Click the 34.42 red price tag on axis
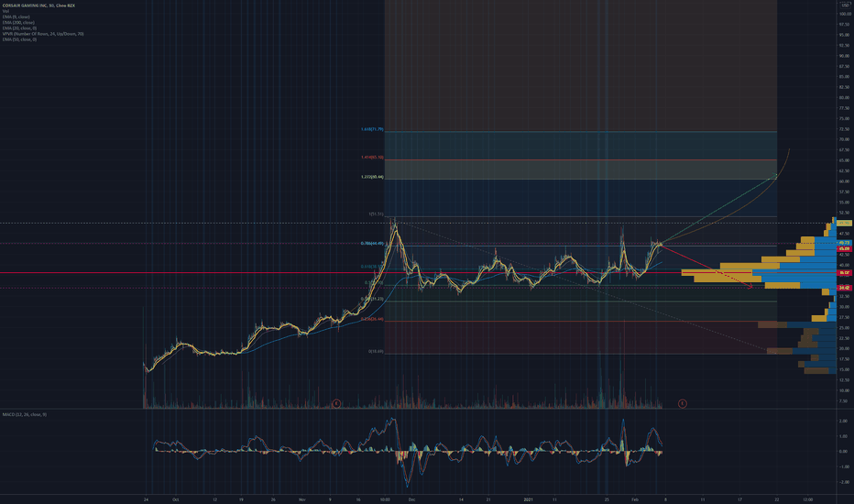Screen dimensions: 854x504 coord(844,288)
